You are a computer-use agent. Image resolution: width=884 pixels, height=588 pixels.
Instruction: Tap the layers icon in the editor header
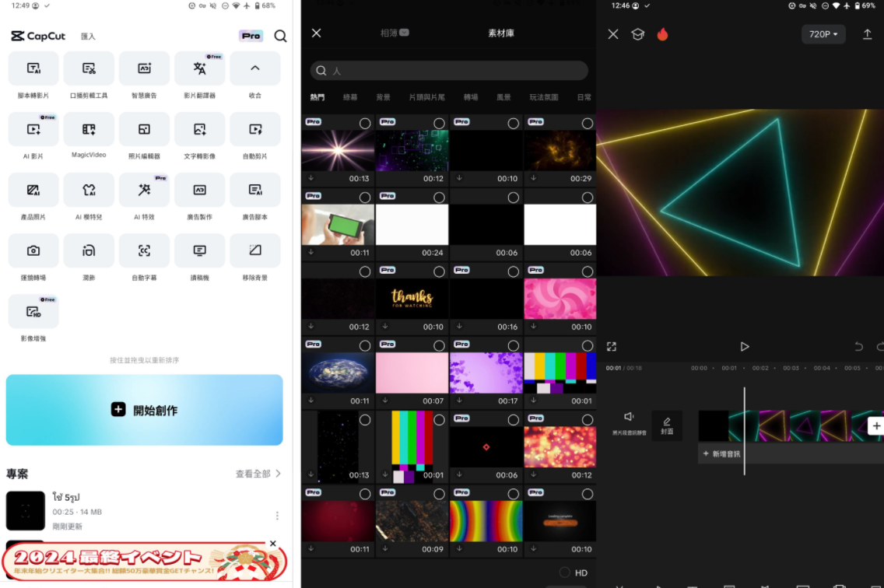pyautogui.click(x=638, y=34)
